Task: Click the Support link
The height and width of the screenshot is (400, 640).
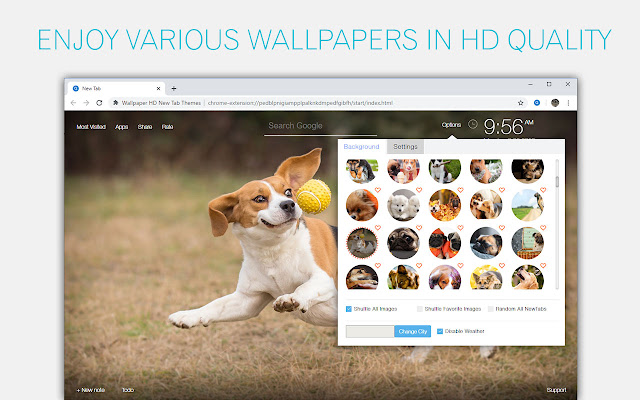Action: click(x=556, y=390)
